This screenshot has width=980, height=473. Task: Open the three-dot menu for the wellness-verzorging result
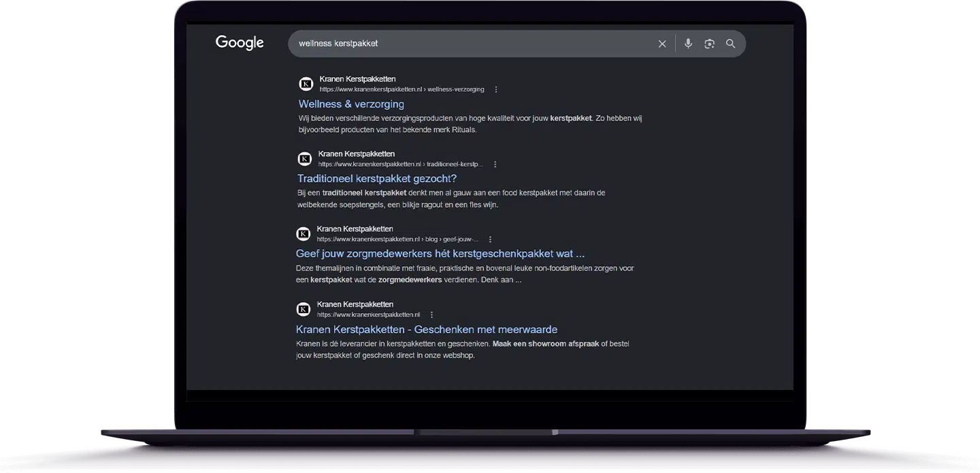496,89
